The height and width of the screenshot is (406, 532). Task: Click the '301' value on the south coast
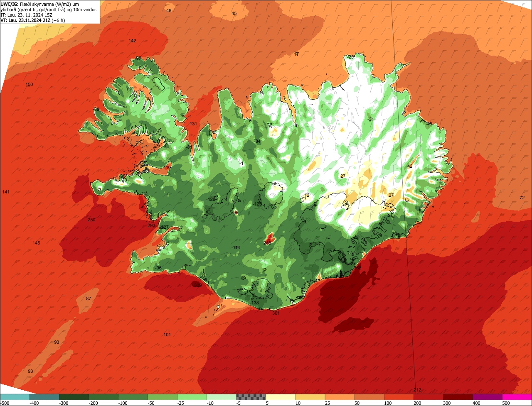coord(276,313)
